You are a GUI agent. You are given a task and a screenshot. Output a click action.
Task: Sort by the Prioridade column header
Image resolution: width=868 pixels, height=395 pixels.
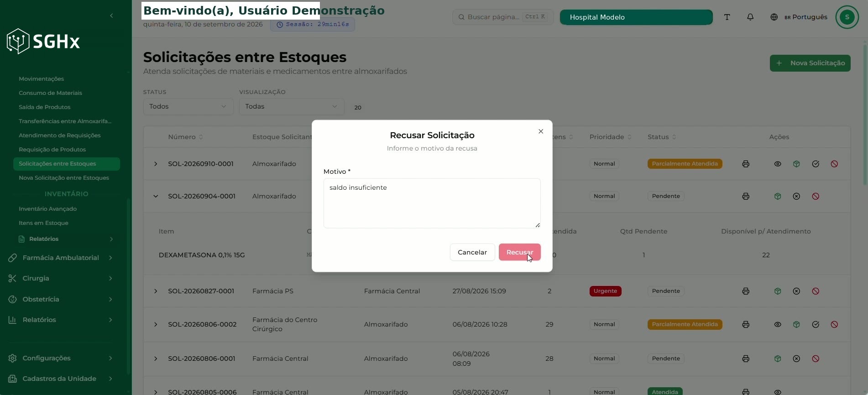click(610, 137)
